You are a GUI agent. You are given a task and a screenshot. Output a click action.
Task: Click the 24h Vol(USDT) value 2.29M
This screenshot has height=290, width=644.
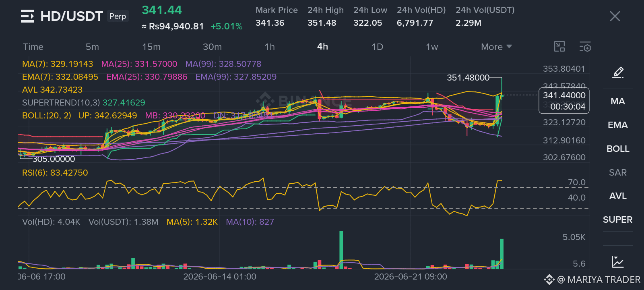click(x=469, y=23)
